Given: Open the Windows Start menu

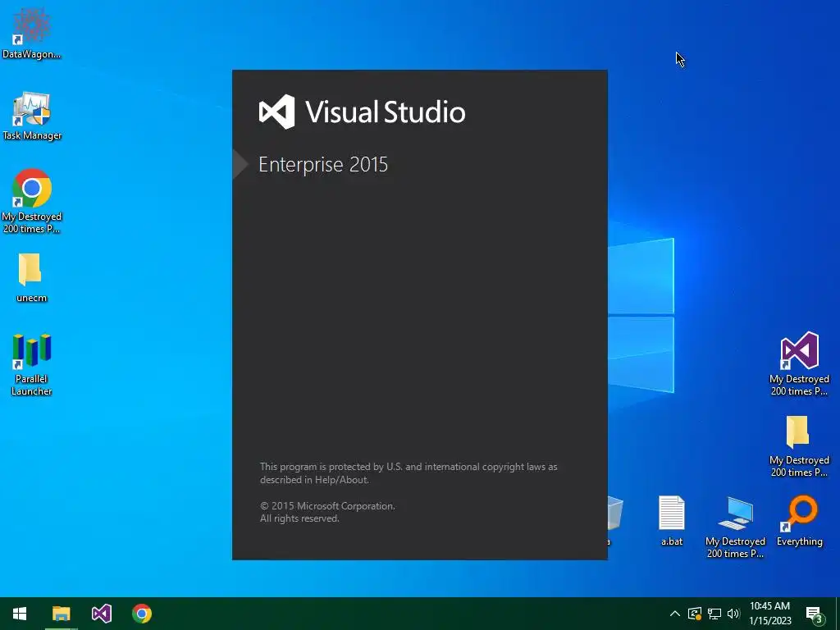Looking at the screenshot, I should (20, 614).
